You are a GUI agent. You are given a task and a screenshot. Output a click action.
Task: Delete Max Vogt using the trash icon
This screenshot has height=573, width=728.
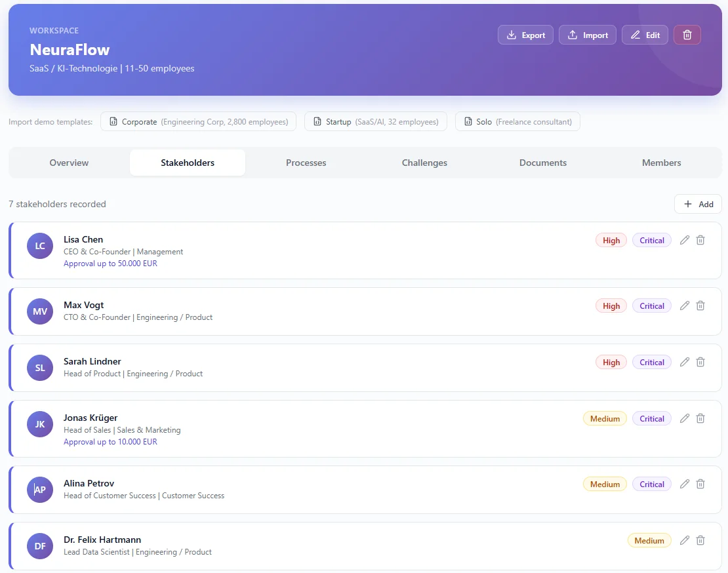click(x=700, y=306)
